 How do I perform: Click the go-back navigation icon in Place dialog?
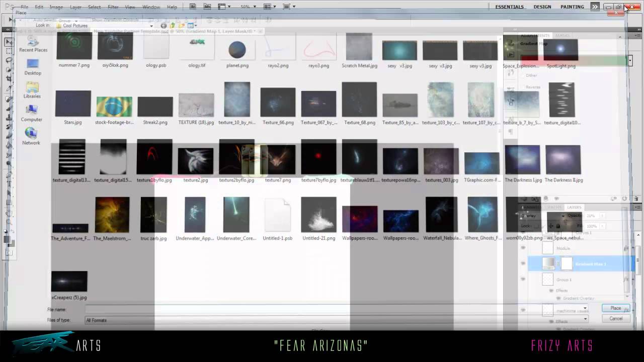tap(164, 26)
